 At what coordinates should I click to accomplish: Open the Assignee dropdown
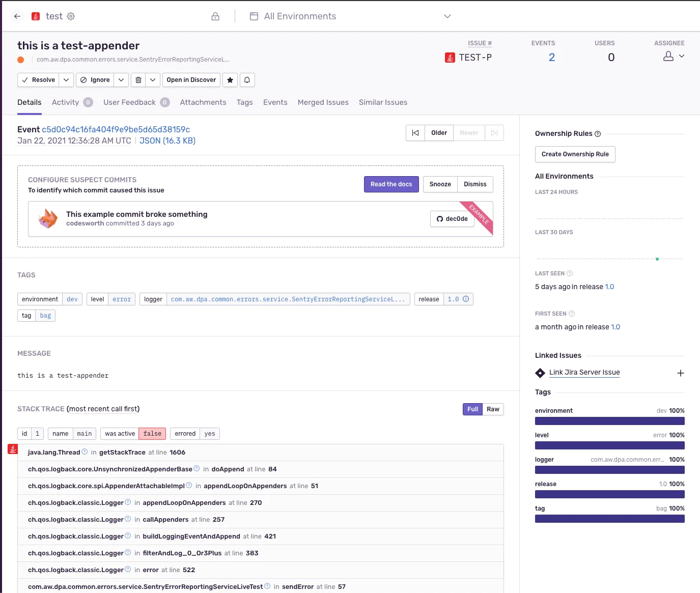(674, 57)
